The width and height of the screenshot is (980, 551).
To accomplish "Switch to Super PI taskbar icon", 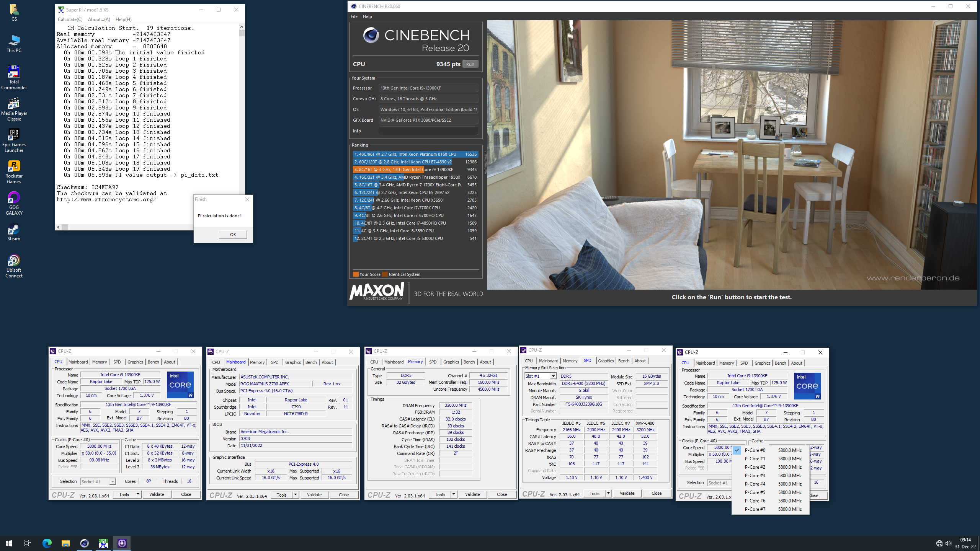I will pyautogui.click(x=103, y=543).
